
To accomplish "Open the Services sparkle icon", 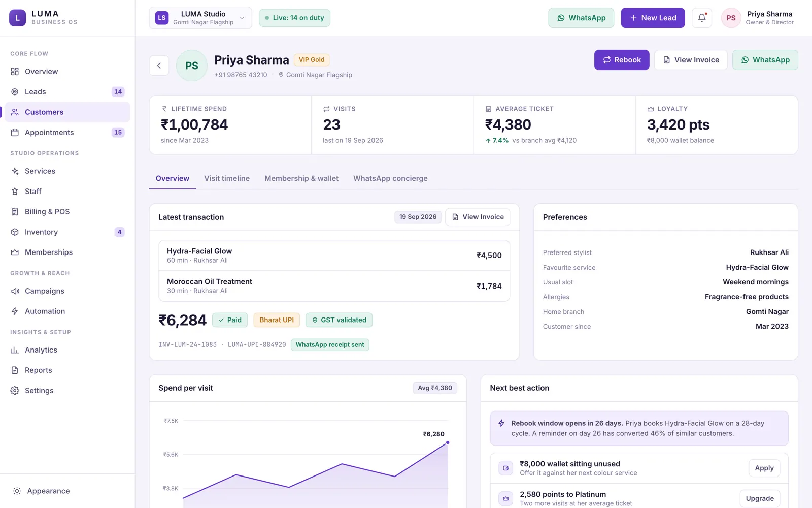I will point(15,171).
